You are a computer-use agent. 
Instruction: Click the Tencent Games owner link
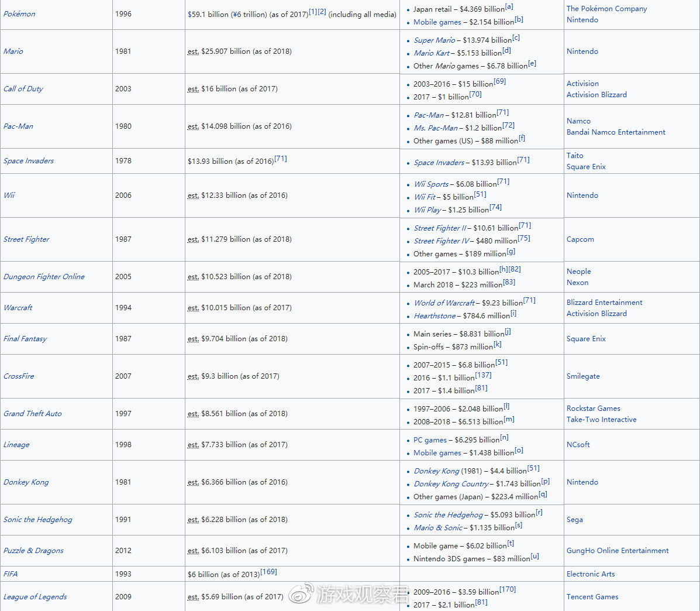click(592, 597)
